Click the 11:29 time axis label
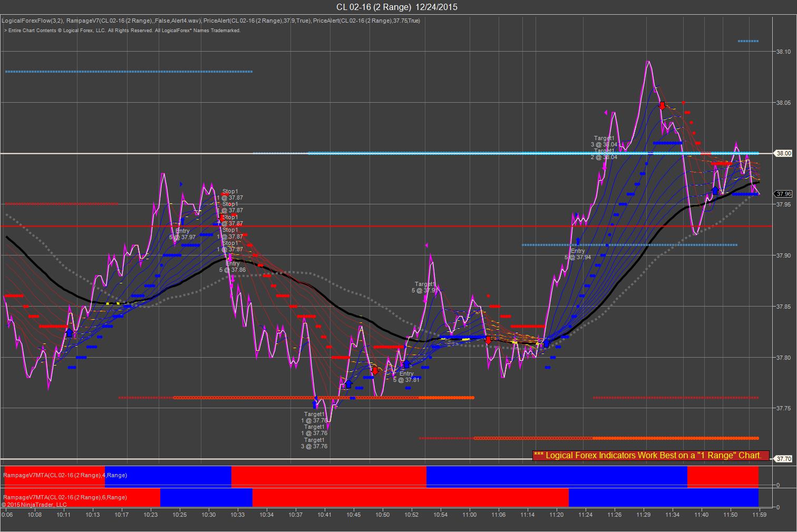Screen dimensions: 797x532 coord(643,515)
